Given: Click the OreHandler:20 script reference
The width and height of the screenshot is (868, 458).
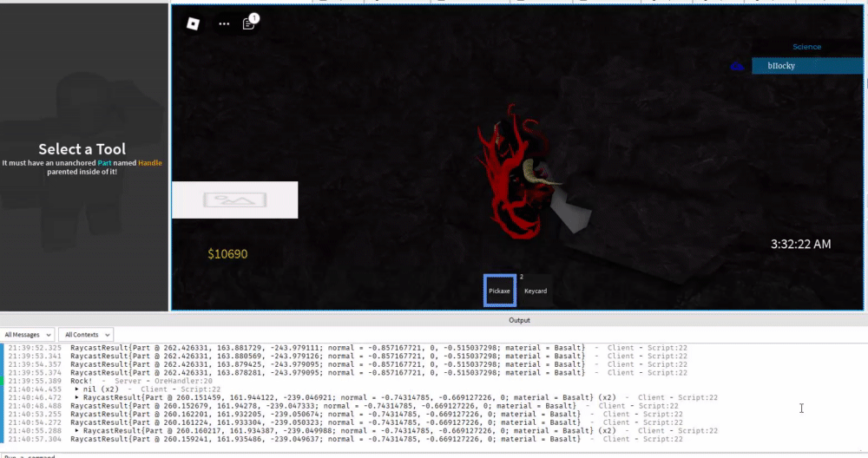Looking at the screenshot, I should pos(183,381).
